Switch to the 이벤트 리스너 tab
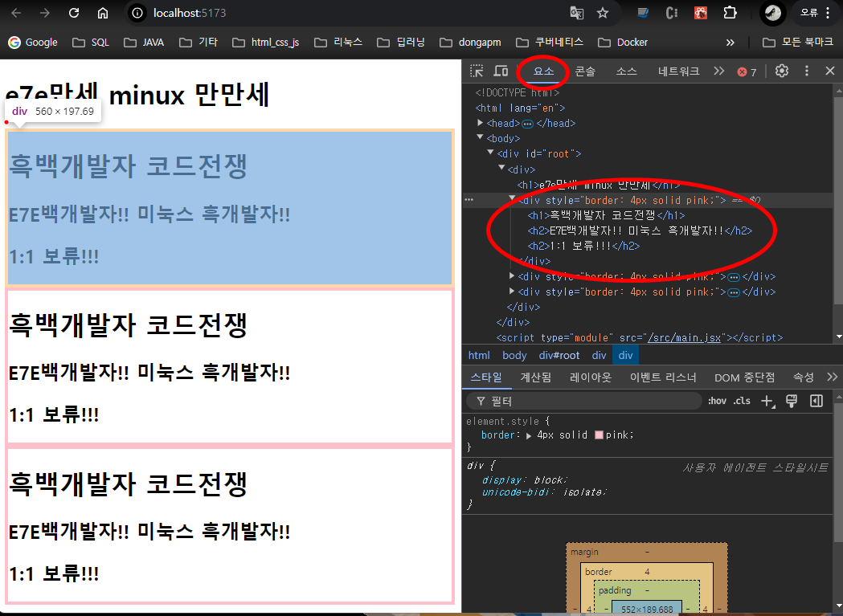This screenshot has height=616, width=843. (663, 377)
